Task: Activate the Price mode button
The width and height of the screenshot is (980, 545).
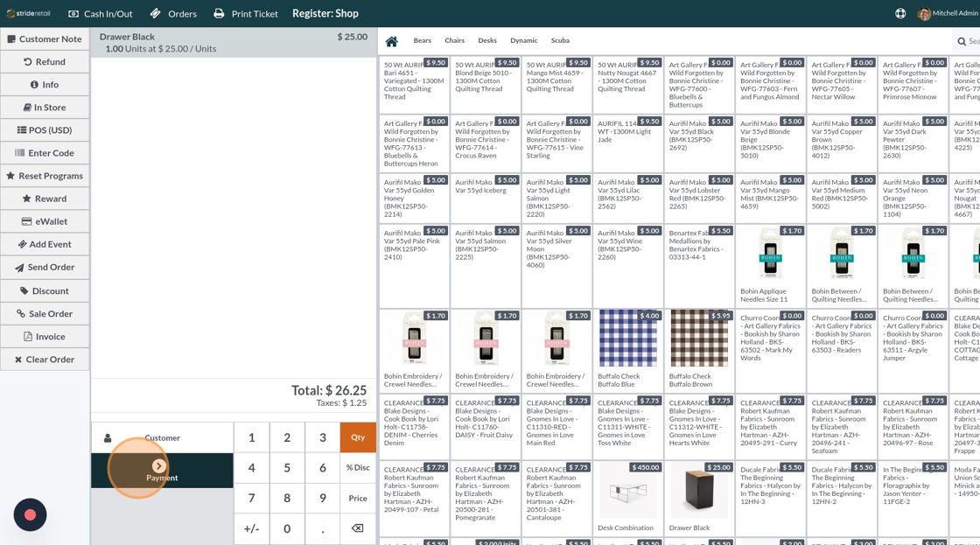Action: pos(358,498)
